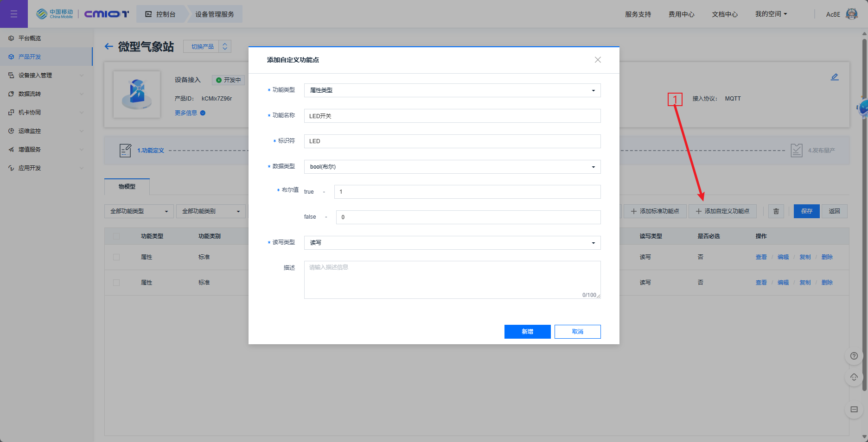The height and width of the screenshot is (442, 868).
Task: Click the 机卡协同 sidebar icon
Action: pyautogui.click(x=11, y=112)
